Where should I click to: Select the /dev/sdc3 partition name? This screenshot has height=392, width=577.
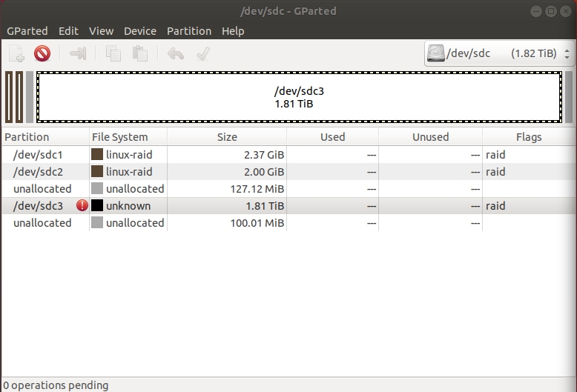(x=38, y=206)
